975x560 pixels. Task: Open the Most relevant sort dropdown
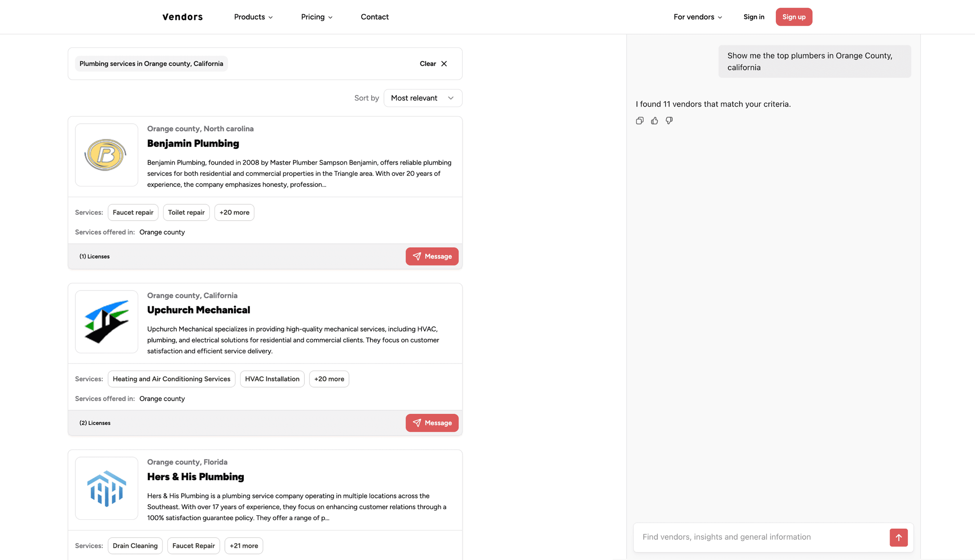(x=423, y=98)
